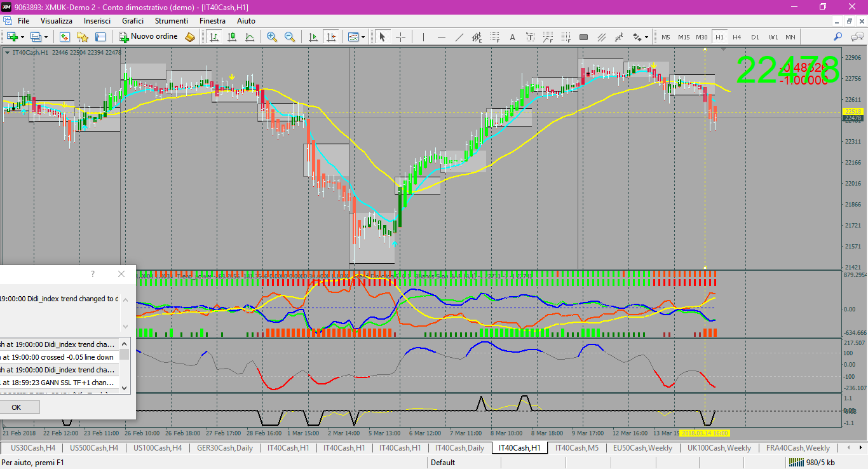
Task: Toggle chart auto scroll icon
Action: pyautogui.click(x=313, y=37)
